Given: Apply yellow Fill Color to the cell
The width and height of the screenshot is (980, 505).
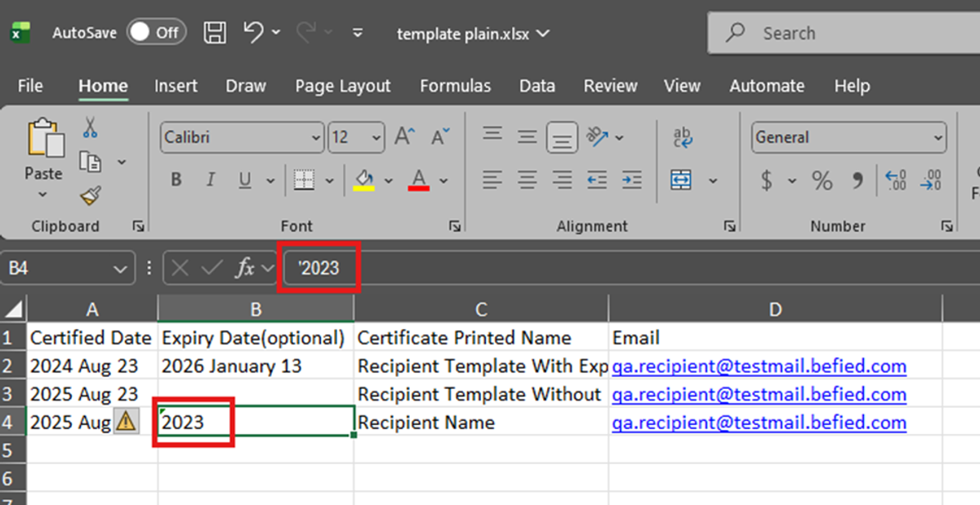Looking at the screenshot, I should pyautogui.click(x=364, y=180).
